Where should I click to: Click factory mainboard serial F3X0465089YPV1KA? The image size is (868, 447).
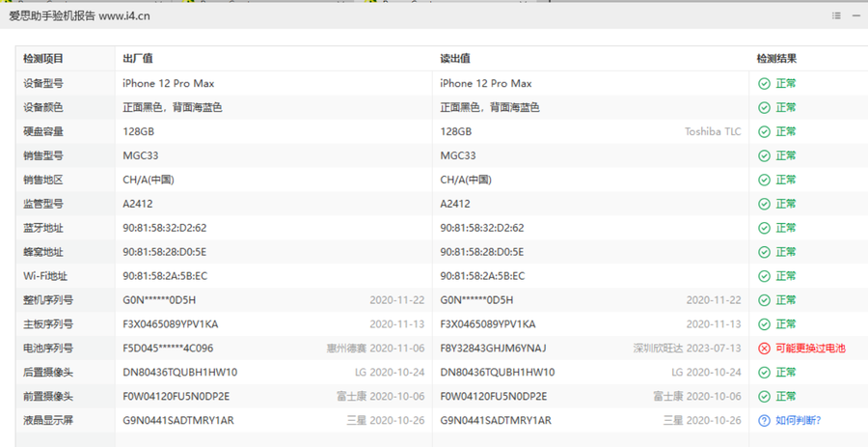click(171, 324)
